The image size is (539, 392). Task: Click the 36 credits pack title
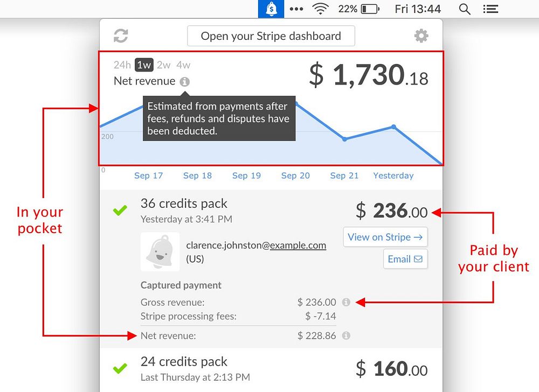(184, 204)
